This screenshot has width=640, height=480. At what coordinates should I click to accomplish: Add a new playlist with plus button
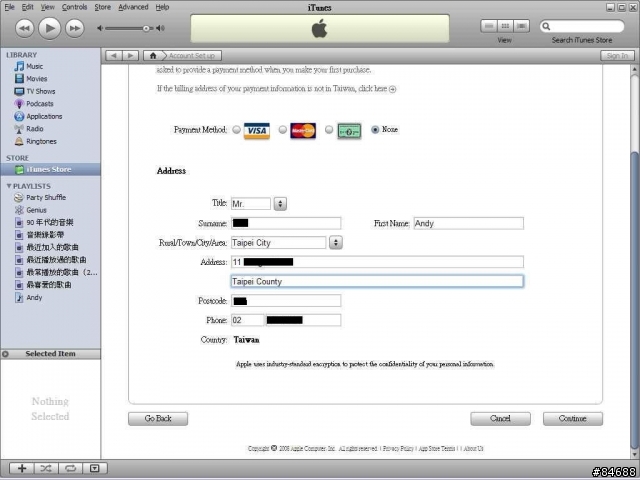click(x=22, y=469)
